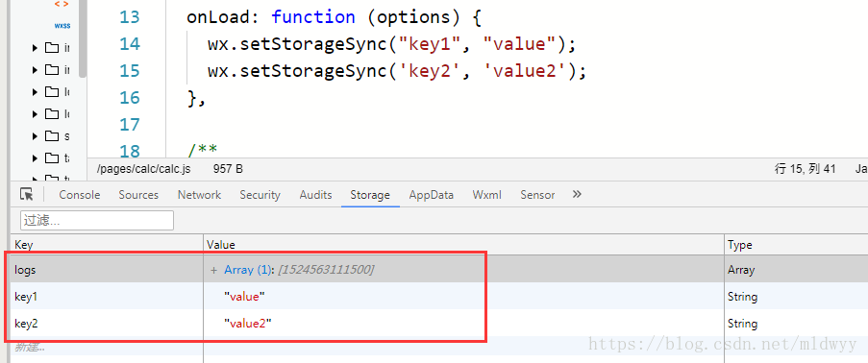Open the Audits tab
This screenshot has height=363, width=868.
pyautogui.click(x=315, y=195)
